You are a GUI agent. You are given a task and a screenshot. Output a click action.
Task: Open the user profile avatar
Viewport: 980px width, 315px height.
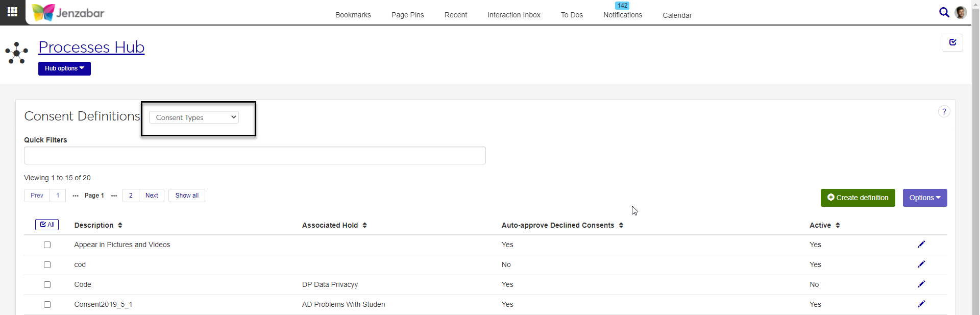960,12
